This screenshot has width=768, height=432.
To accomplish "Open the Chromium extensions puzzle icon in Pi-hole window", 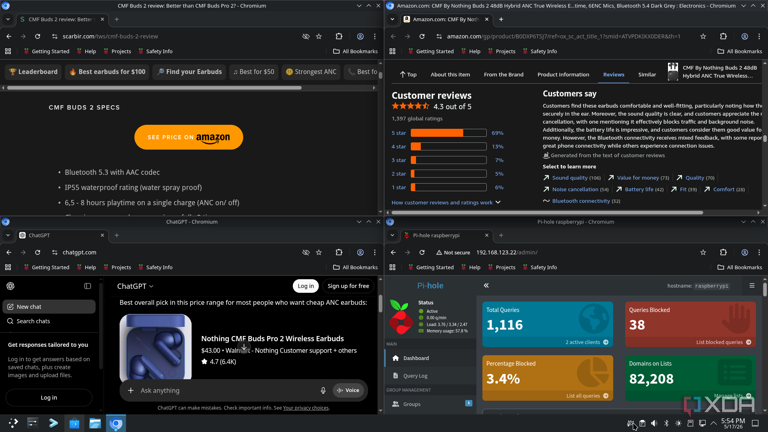I will pyautogui.click(x=723, y=252).
